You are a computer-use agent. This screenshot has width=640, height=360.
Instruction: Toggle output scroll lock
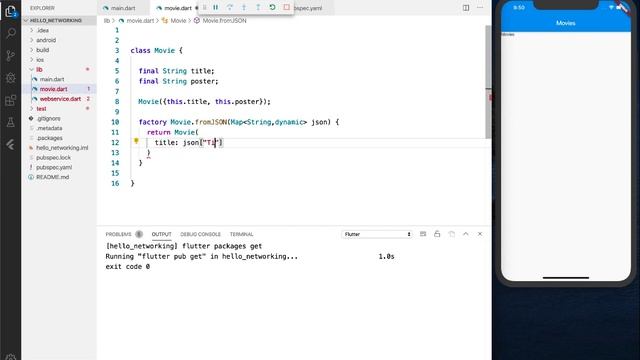tap(437, 234)
